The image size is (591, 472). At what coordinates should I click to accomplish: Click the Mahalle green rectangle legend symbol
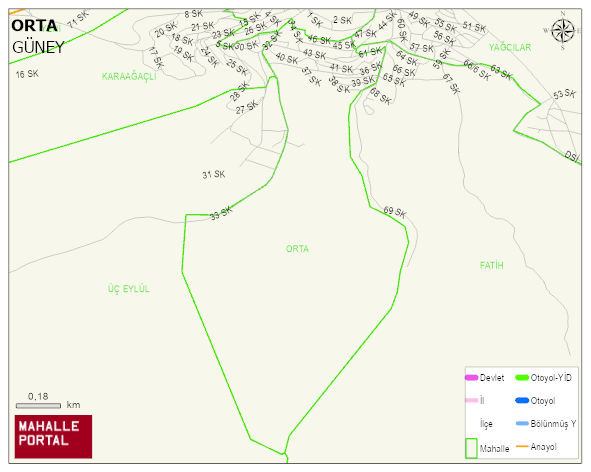pos(472,448)
